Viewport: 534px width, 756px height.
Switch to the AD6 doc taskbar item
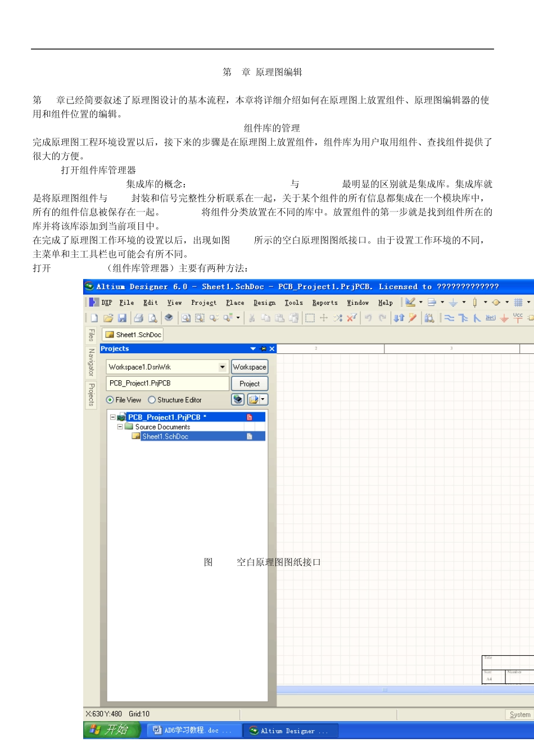(x=193, y=730)
